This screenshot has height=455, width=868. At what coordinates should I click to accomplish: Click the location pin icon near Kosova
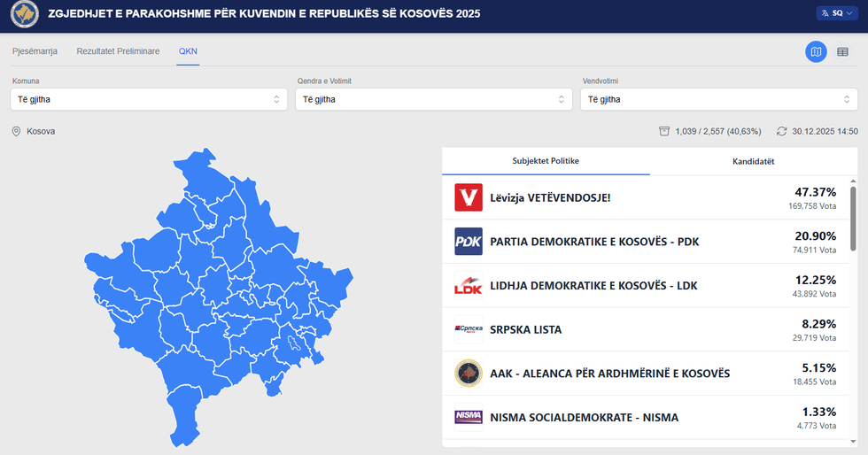click(x=16, y=131)
